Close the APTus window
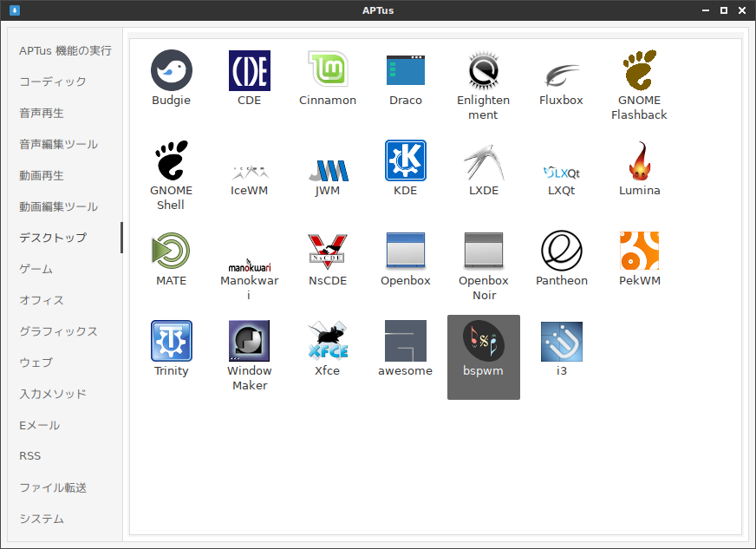Image resolution: width=756 pixels, height=549 pixels. (x=742, y=10)
